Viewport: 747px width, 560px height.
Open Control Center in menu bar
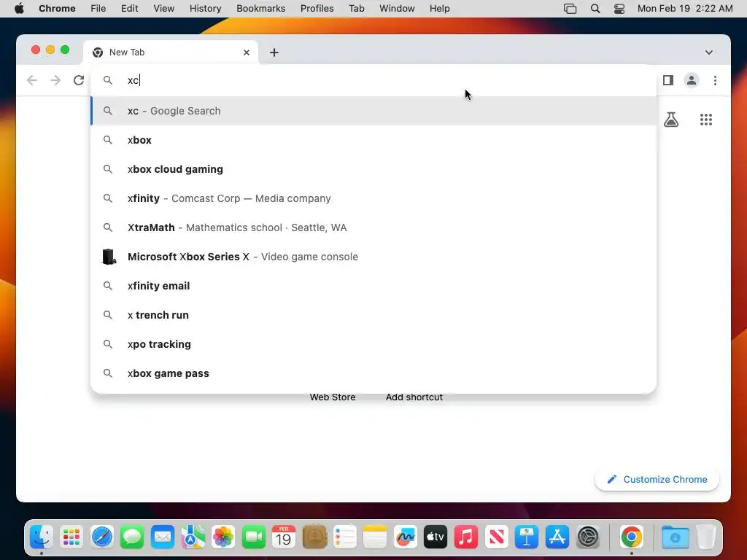tap(619, 9)
